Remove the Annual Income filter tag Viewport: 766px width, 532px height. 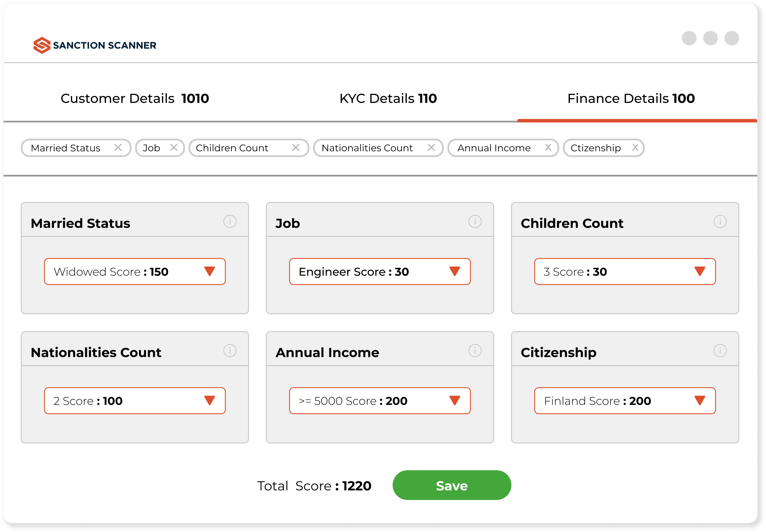[x=548, y=148]
